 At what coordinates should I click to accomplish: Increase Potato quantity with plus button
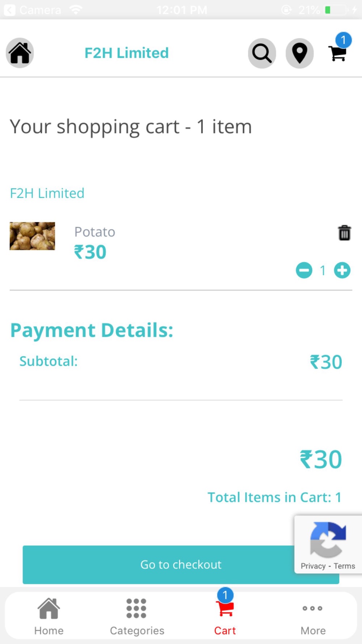pyautogui.click(x=342, y=270)
